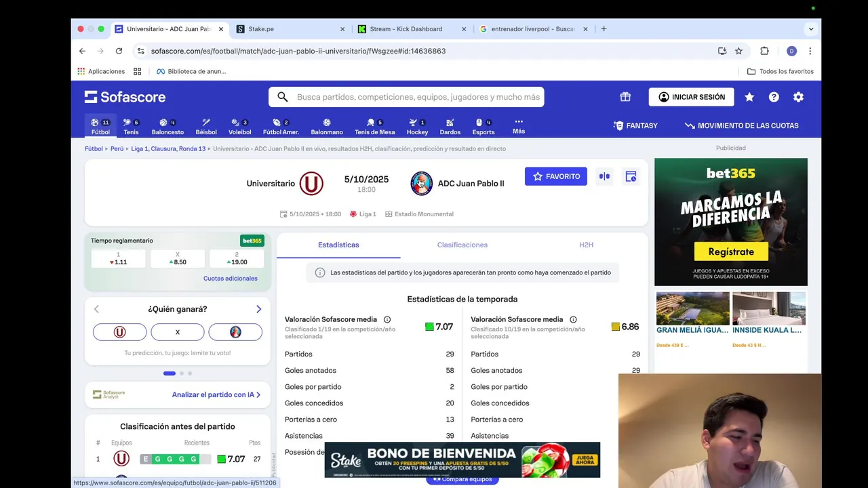Go back in browser history
This screenshot has width=868, height=488.
click(82, 51)
